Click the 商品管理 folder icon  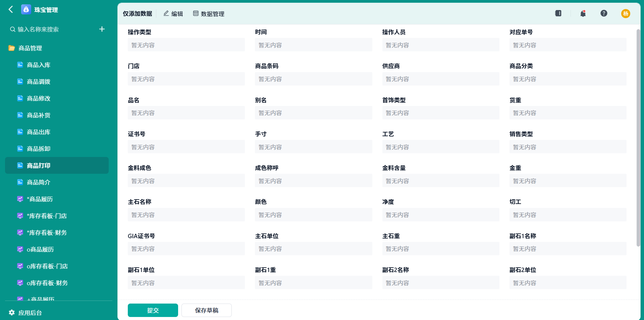(x=11, y=48)
